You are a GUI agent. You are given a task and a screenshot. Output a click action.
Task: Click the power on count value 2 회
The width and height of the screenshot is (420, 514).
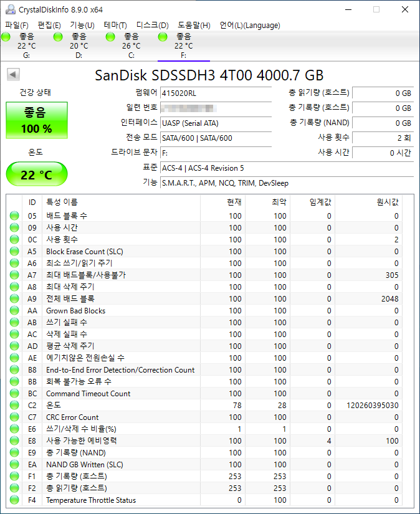pyautogui.click(x=383, y=138)
